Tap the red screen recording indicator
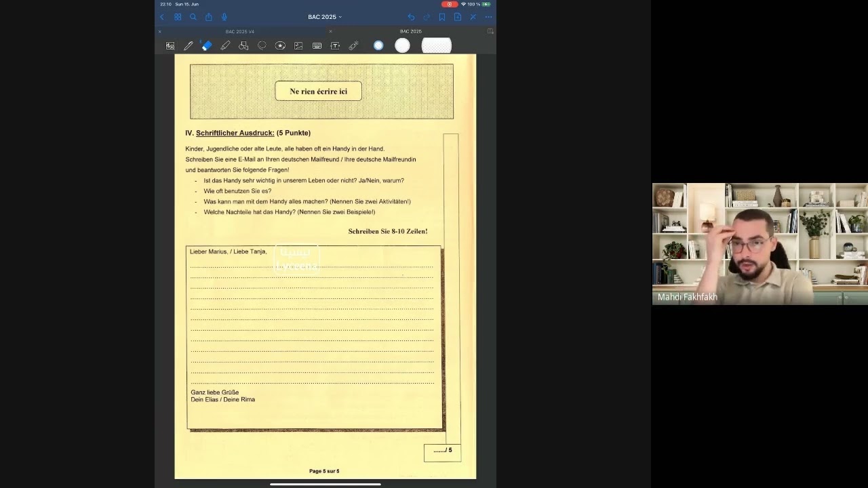This screenshot has height=488, width=868. pyautogui.click(x=450, y=4)
